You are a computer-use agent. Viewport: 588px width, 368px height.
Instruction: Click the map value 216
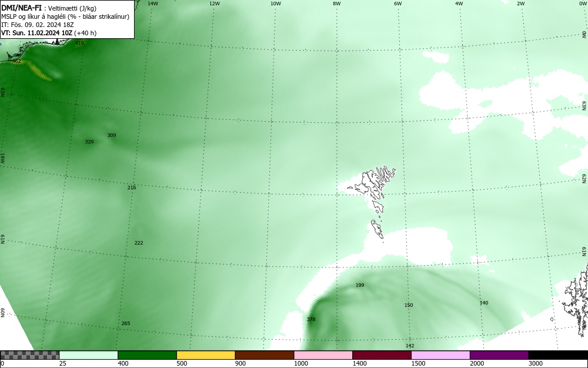pos(132,188)
